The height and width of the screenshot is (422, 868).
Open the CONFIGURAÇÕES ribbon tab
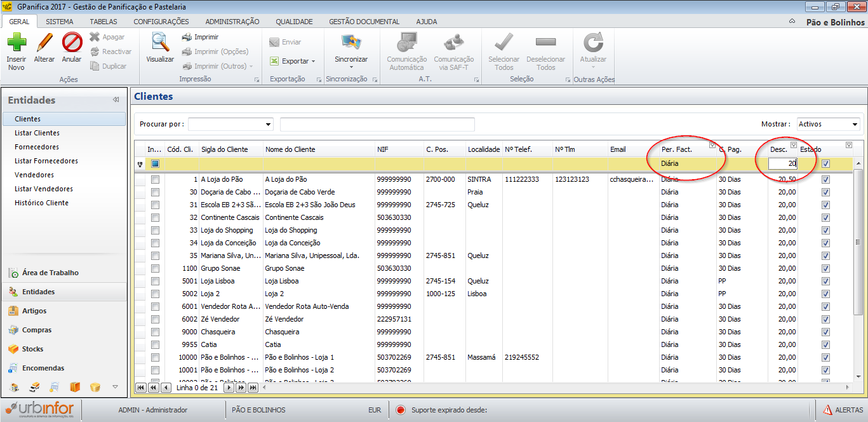pyautogui.click(x=161, y=22)
